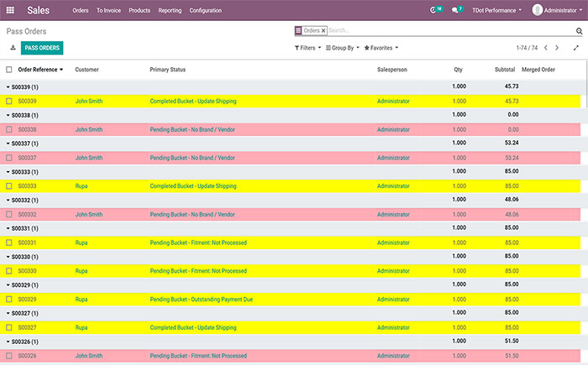Check the box for order S00327
Screen dimensions: 588x365
9,327
